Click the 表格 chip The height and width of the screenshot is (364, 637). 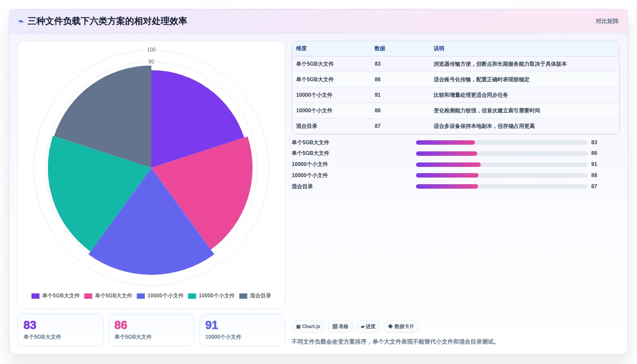(x=340, y=327)
